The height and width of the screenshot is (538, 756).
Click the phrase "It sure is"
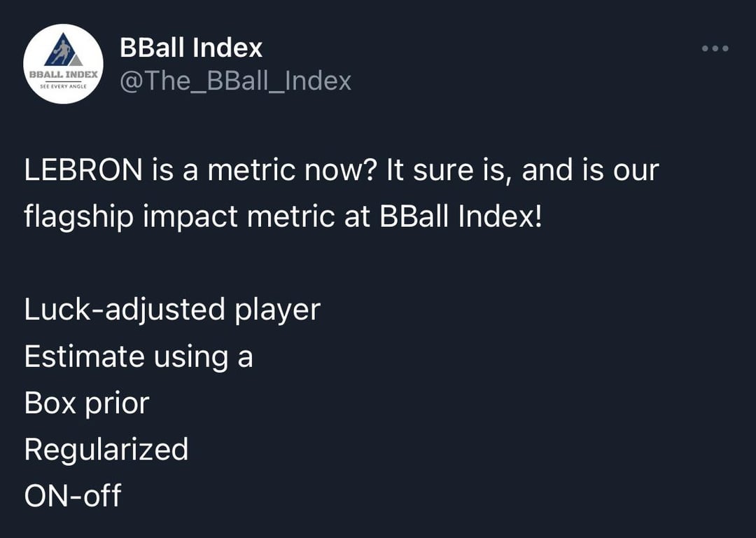(448, 171)
